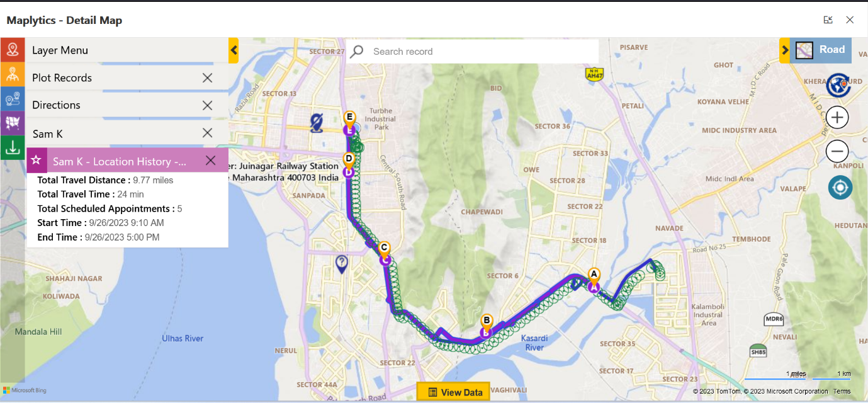Collapse the left panel with yellow arrow

(234, 50)
